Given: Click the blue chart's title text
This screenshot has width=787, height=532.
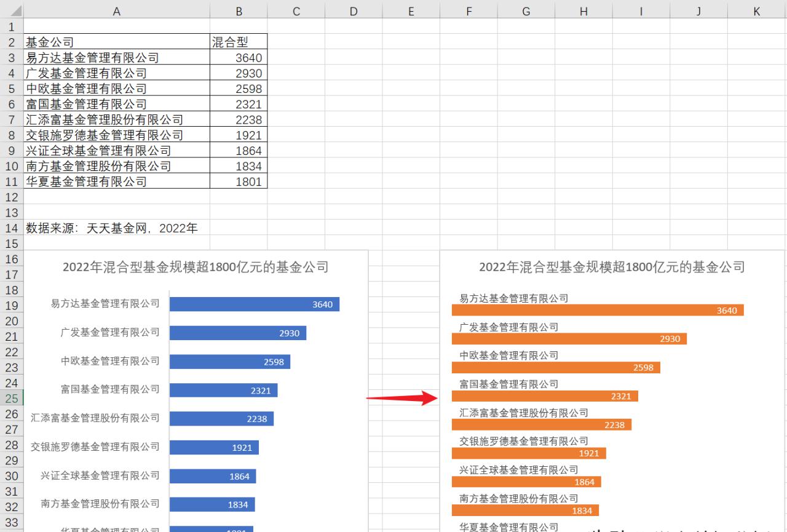Looking at the screenshot, I should click(x=196, y=267).
